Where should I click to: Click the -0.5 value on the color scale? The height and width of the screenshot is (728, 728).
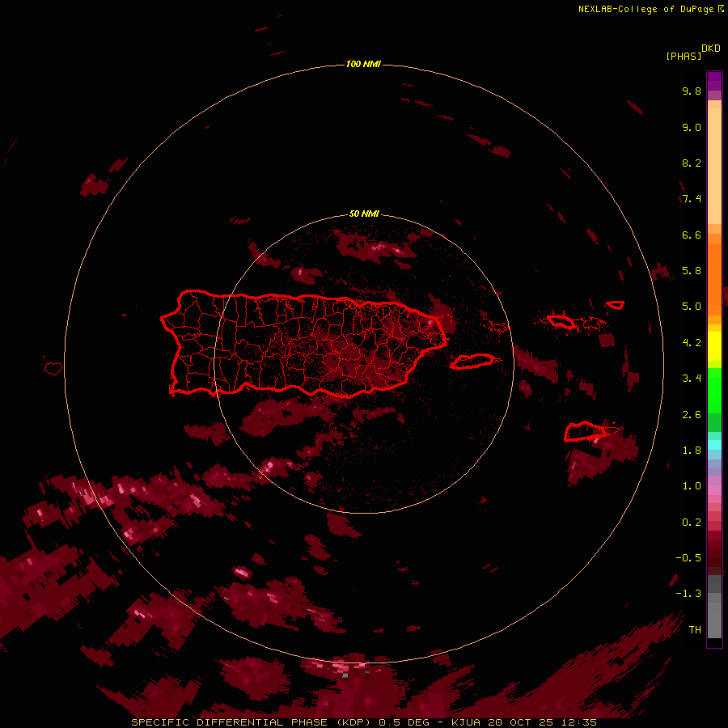point(688,558)
